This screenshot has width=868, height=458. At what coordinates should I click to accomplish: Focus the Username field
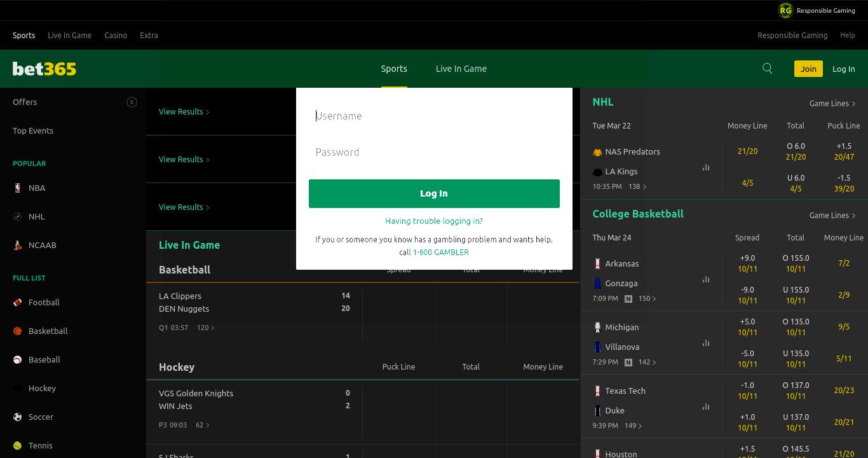tap(434, 116)
